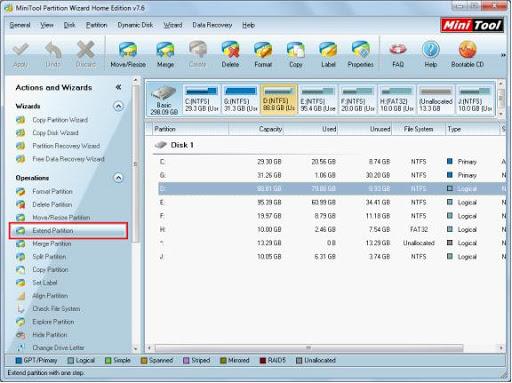
Task: Collapse the Wizards section chevron
Action: tap(118, 106)
